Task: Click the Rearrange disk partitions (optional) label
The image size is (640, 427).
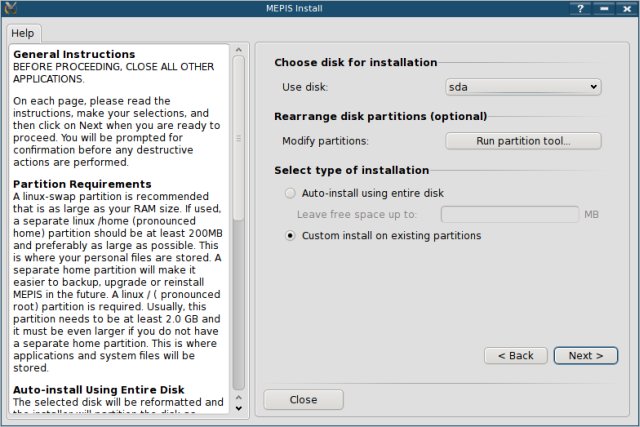Action: tap(380, 116)
